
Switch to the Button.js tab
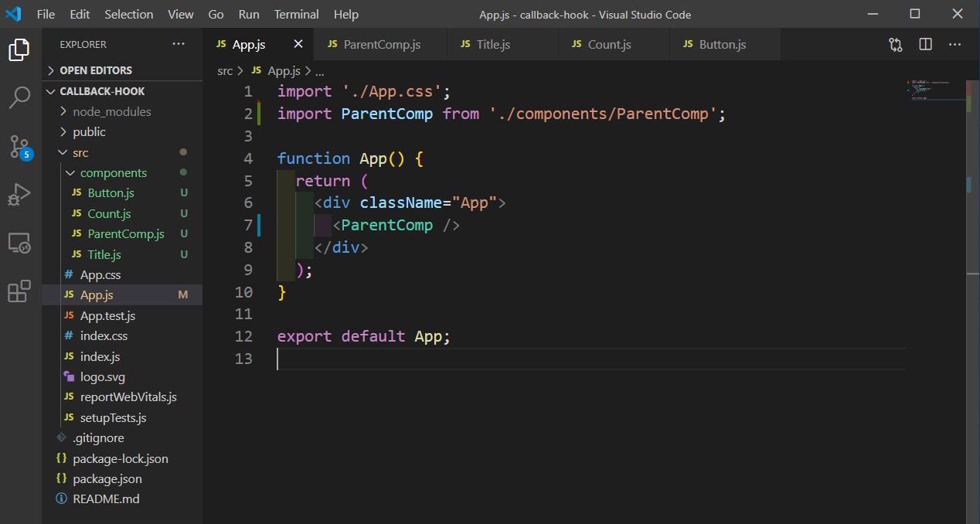tap(725, 44)
